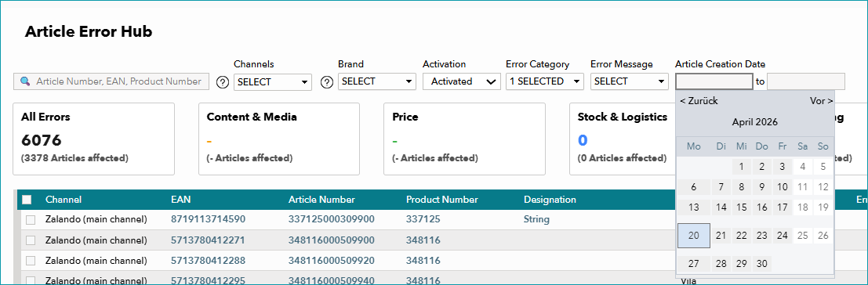Go to previous month via Zurück
The height and width of the screenshot is (285, 868).
(x=699, y=100)
